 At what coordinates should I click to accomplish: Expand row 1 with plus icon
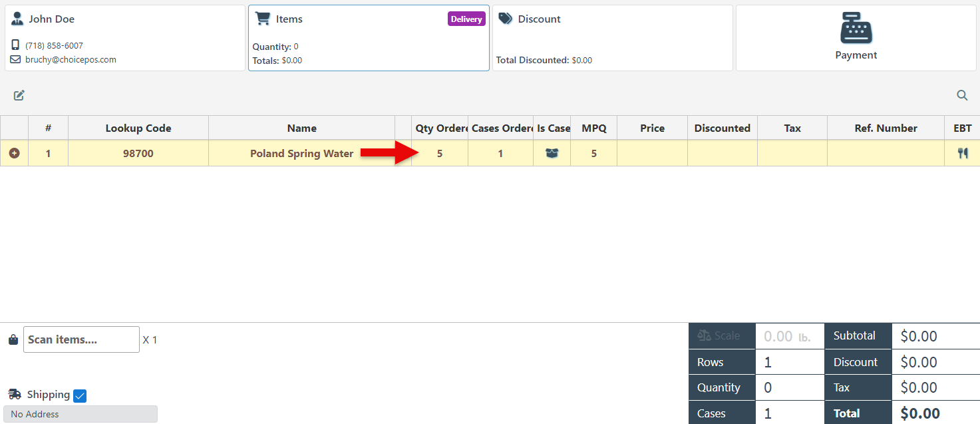(x=14, y=153)
